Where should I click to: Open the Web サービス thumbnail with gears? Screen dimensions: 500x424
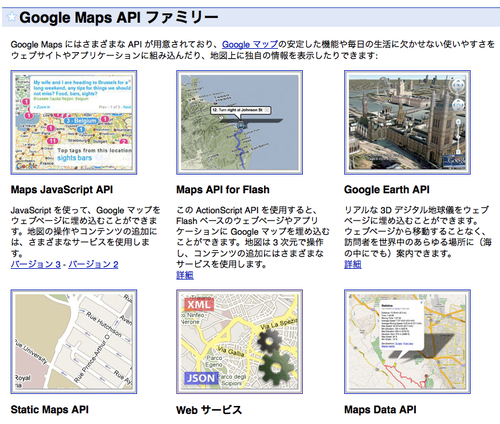239,342
